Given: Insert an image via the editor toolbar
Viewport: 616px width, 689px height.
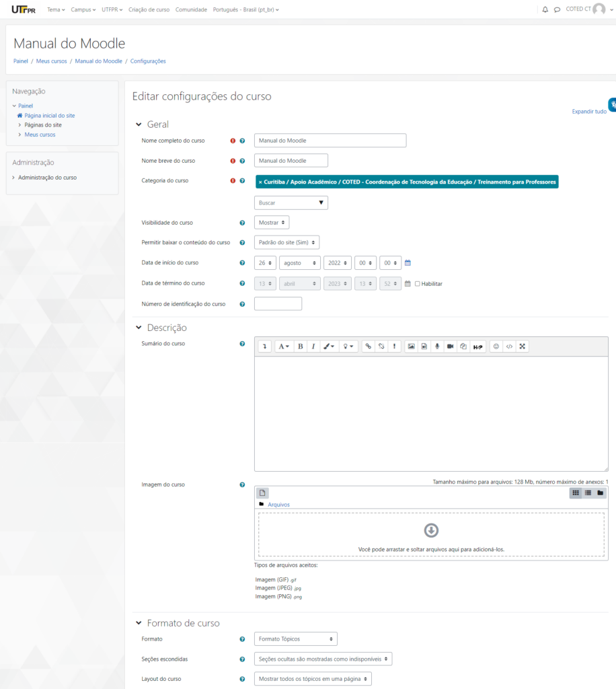Looking at the screenshot, I should (411, 347).
